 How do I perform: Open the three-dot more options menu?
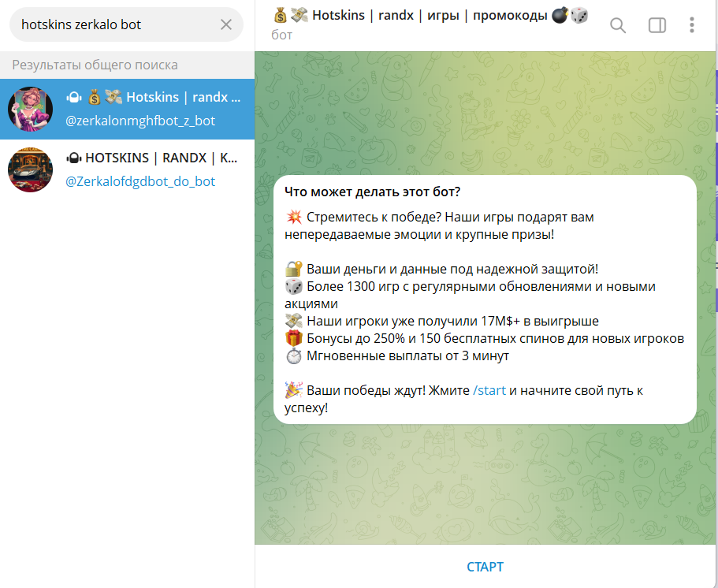click(692, 25)
